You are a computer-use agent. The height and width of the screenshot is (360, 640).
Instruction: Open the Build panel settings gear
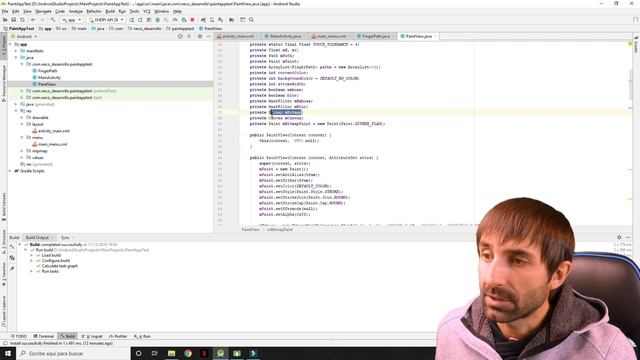click(619, 237)
